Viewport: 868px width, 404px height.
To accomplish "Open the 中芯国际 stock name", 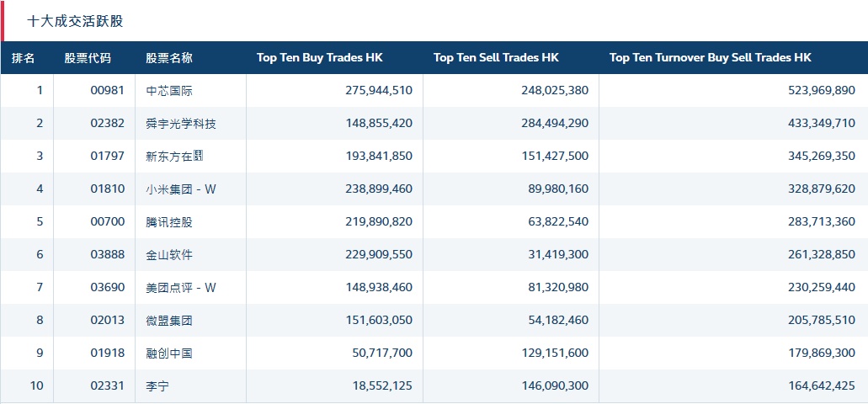I will [169, 91].
